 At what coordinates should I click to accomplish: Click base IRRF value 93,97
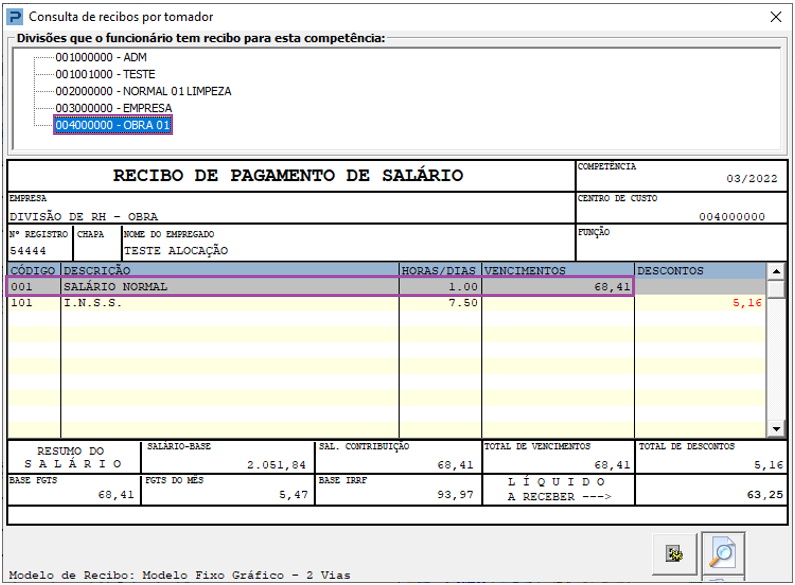click(x=455, y=494)
